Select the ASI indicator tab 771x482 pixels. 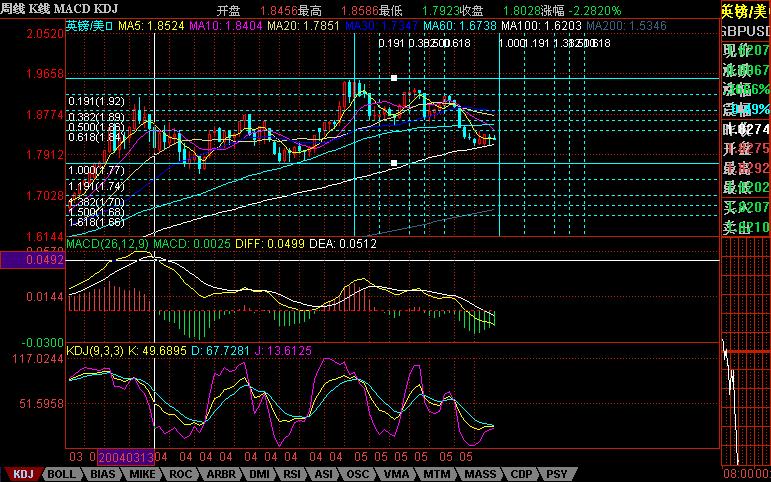point(323,474)
